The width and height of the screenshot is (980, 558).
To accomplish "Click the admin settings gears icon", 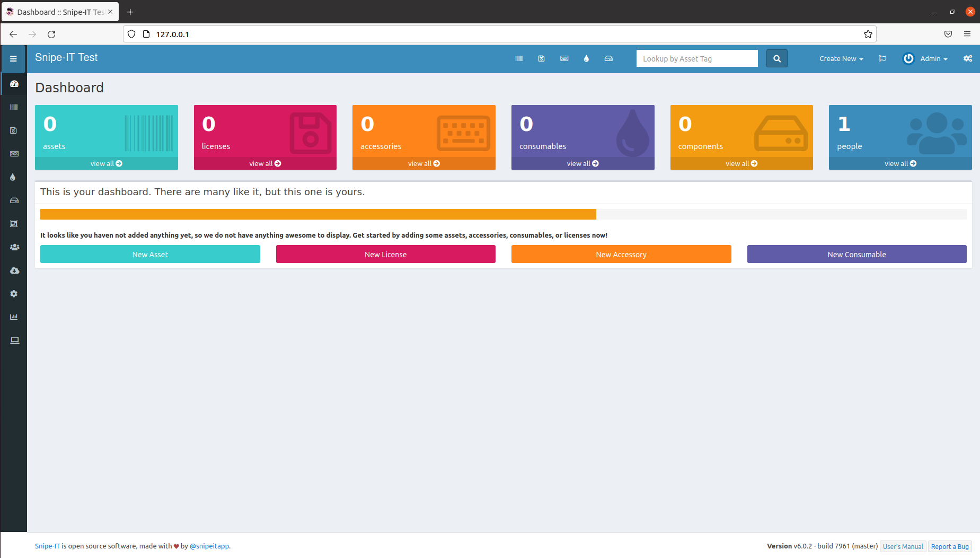I will [x=967, y=59].
